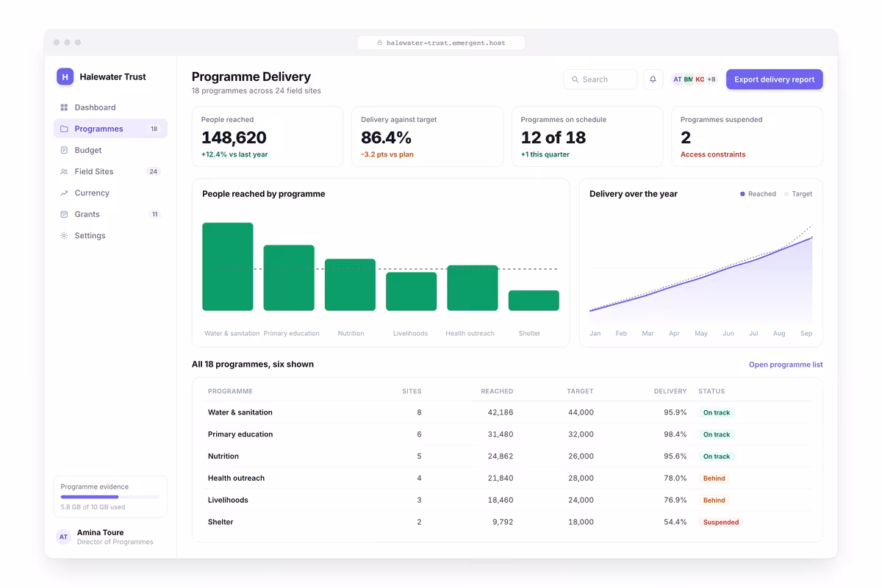Toggle the Reached legend series
The height and width of the screenshot is (588, 882).
758,194
